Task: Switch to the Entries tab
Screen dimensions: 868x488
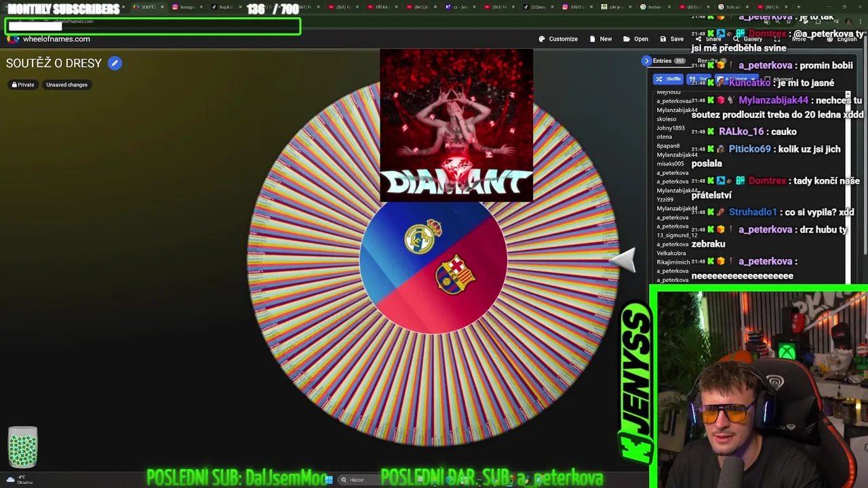Action: pyautogui.click(x=668, y=61)
